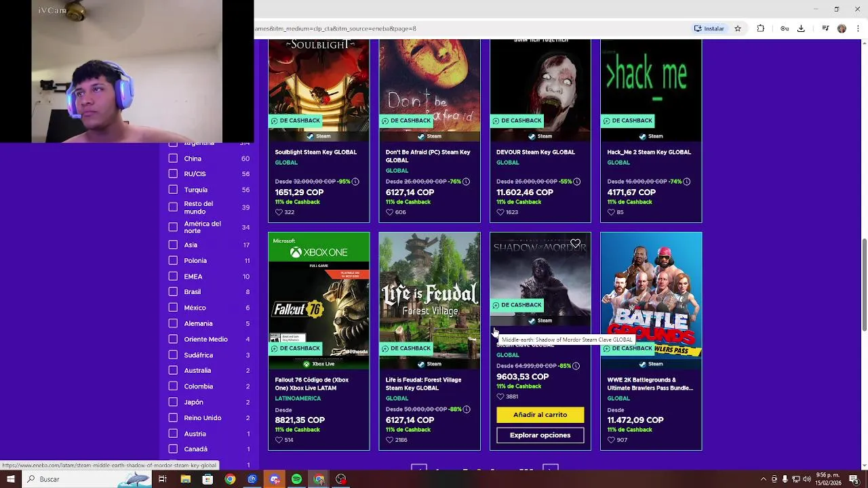The width and height of the screenshot is (868, 488).
Task: Click the price info icon on Shadow of Mordor
Action: pyautogui.click(x=576, y=366)
